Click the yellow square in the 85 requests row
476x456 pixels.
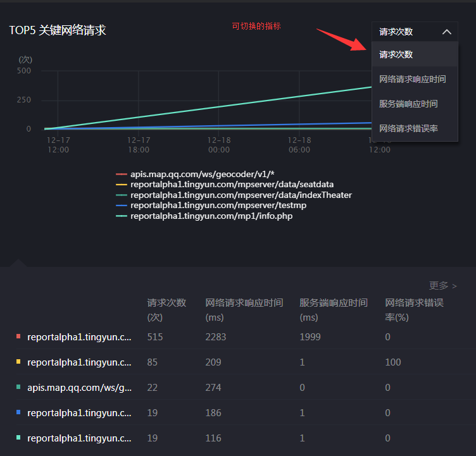click(18, 362)
